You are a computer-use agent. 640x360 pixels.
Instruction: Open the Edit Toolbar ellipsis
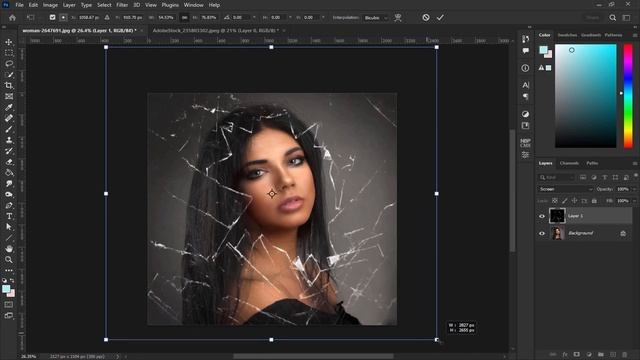pos(9,270)
